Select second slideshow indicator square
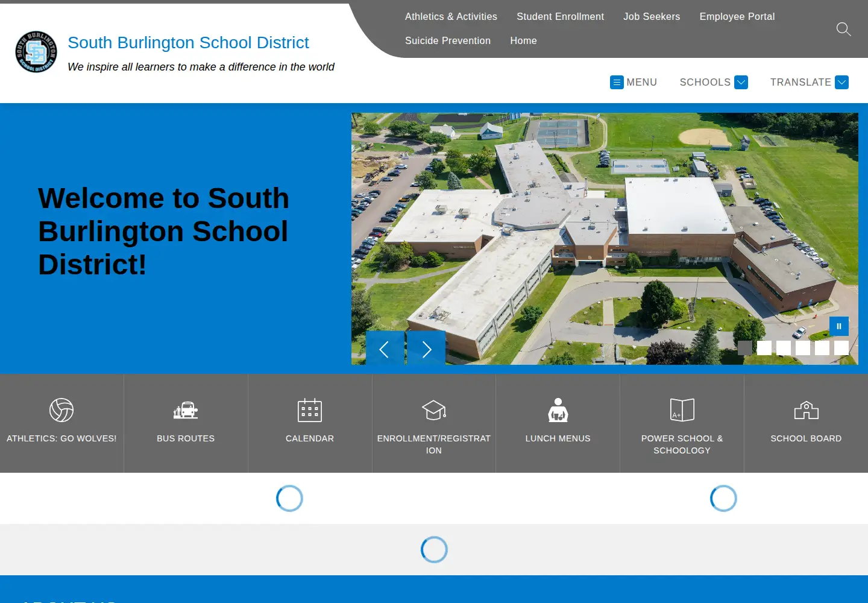The image size is (868, 603). coord(764,348)
